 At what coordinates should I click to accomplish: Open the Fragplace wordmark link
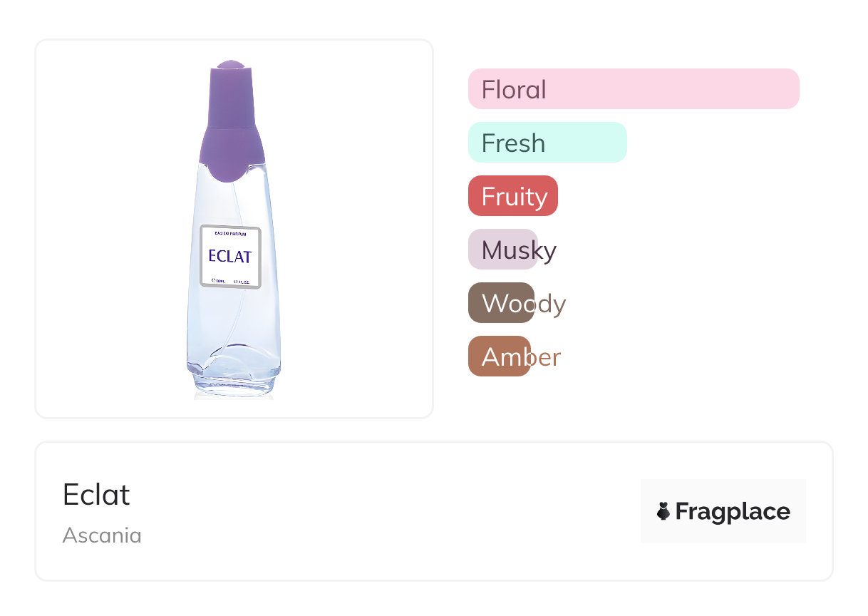click(x=732, y=511)
